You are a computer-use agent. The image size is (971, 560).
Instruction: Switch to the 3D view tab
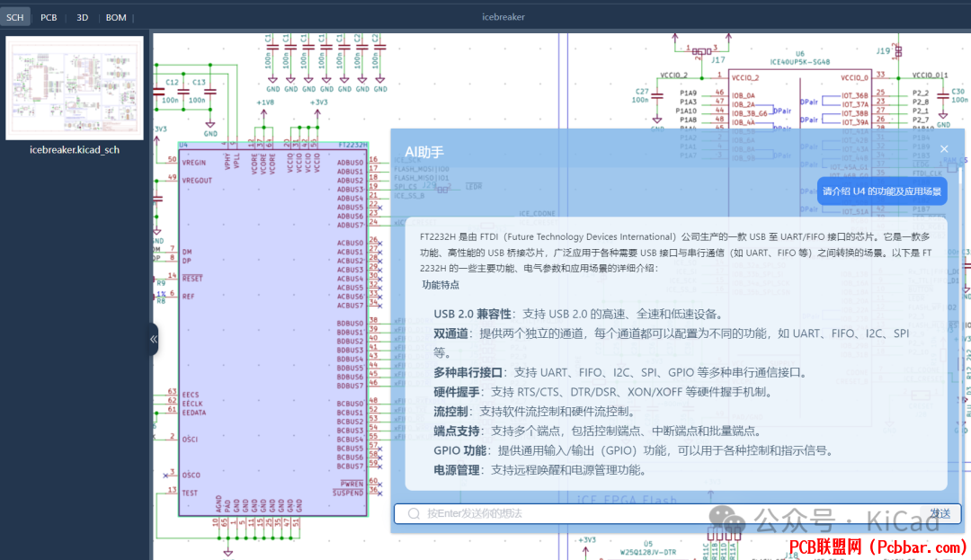(x=83, y=17)
